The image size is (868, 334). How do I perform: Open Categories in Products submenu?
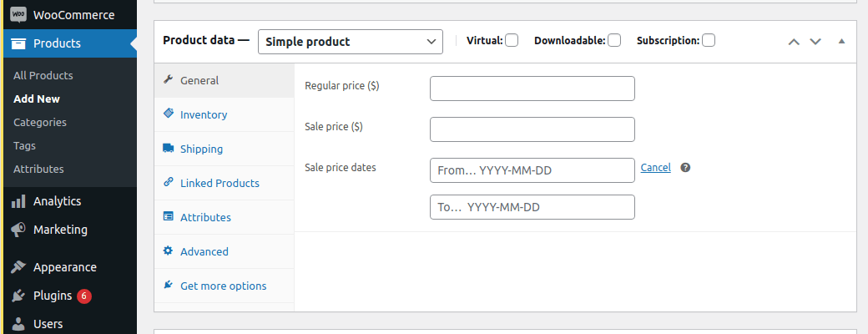40,123
